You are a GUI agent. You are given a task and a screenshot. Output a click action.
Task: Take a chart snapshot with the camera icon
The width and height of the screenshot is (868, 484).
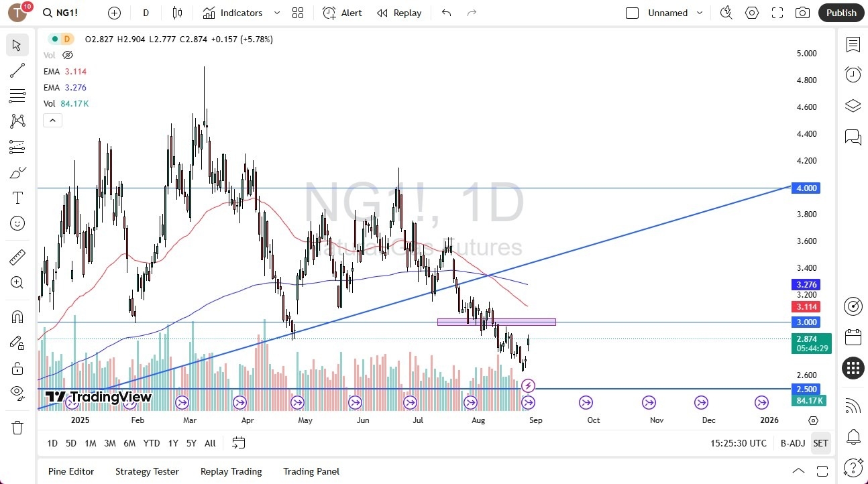coord(802,12)
